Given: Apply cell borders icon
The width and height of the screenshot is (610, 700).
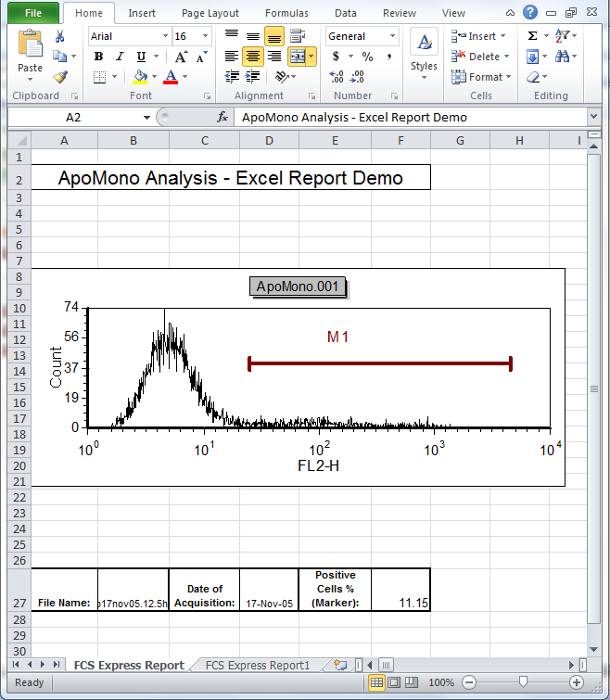Looking at the screenshot, I should [x=99, y=77].
